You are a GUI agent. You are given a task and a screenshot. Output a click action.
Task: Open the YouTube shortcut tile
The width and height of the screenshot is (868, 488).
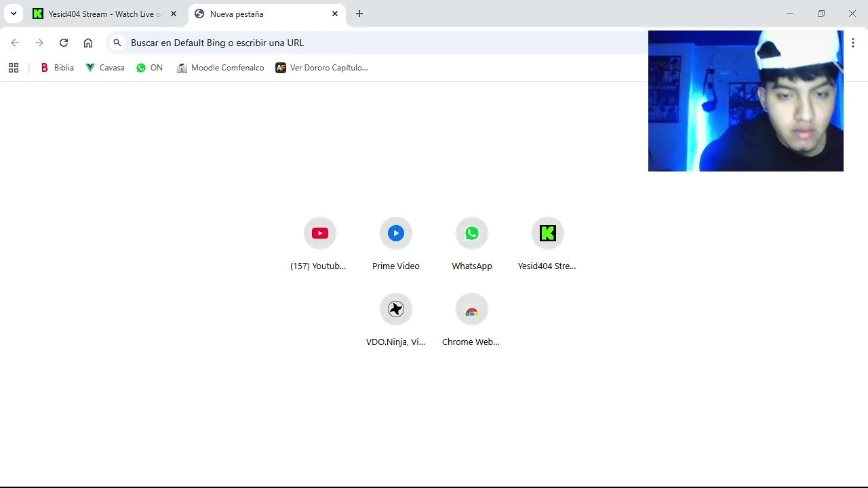(319, 244)
